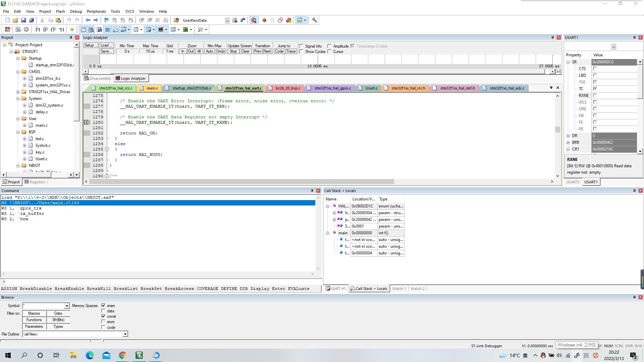Navigate backwards with the blue left arrow

88,20
